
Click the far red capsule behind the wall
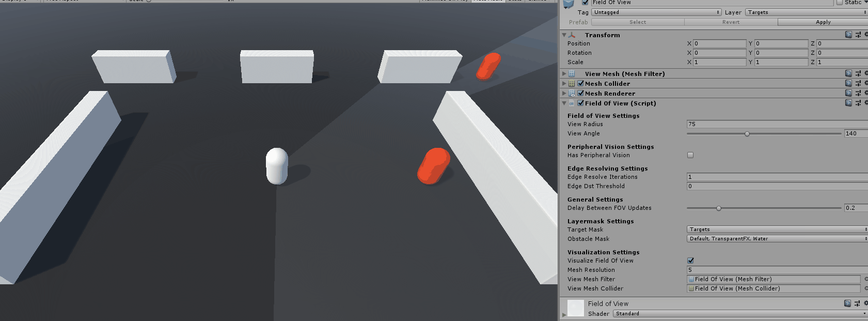click(x=488, y=66)
